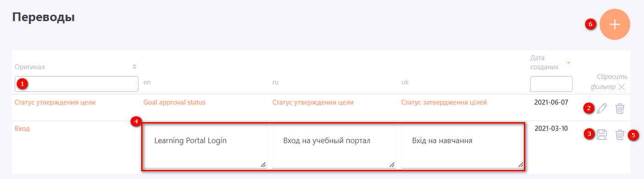644x179 pixels.
Task: Edit the 'Learning Portal Login' text area
Action: 205,146
